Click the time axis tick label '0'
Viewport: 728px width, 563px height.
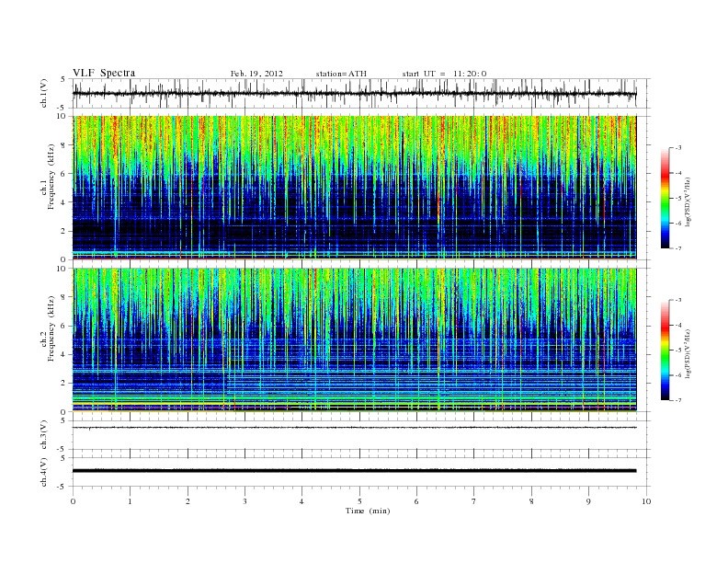(73, 501)
